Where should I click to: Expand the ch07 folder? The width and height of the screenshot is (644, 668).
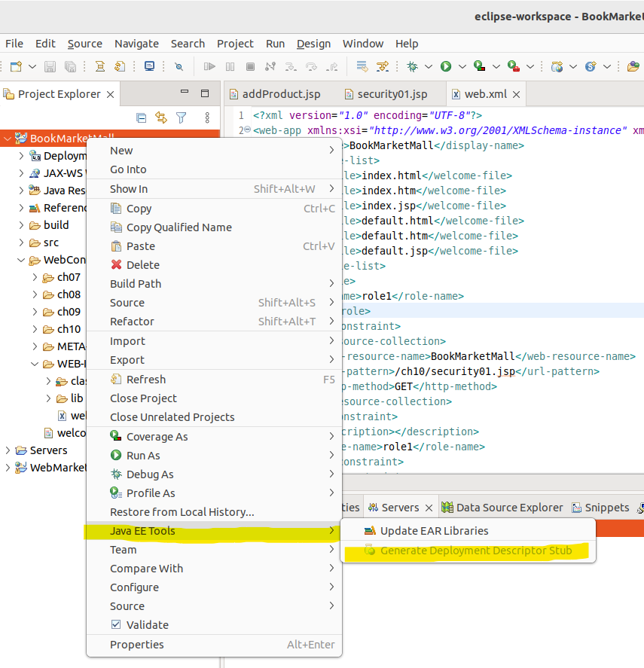[35, 277]
